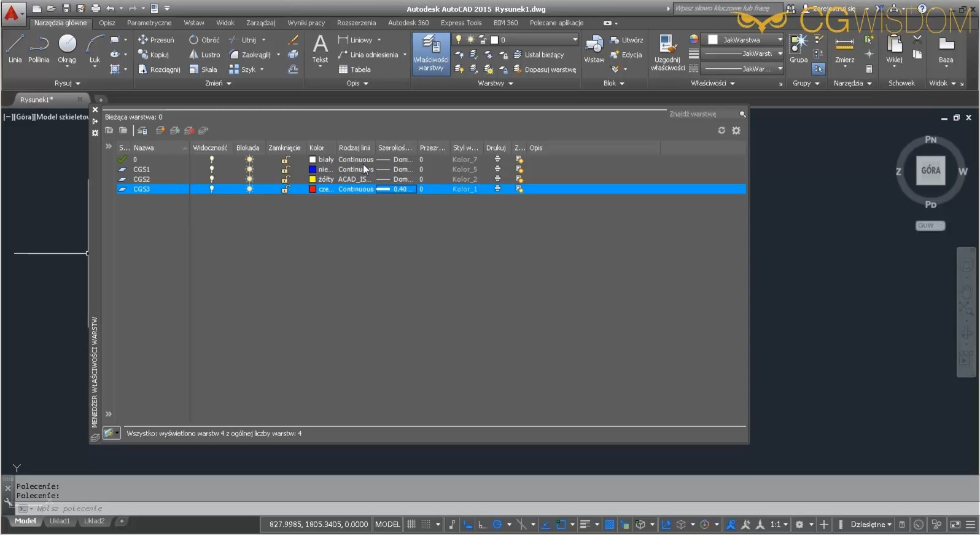Toggle visibility lightbulb for layer CGS1
Screen dimensions: 980x535
[212, 170]
